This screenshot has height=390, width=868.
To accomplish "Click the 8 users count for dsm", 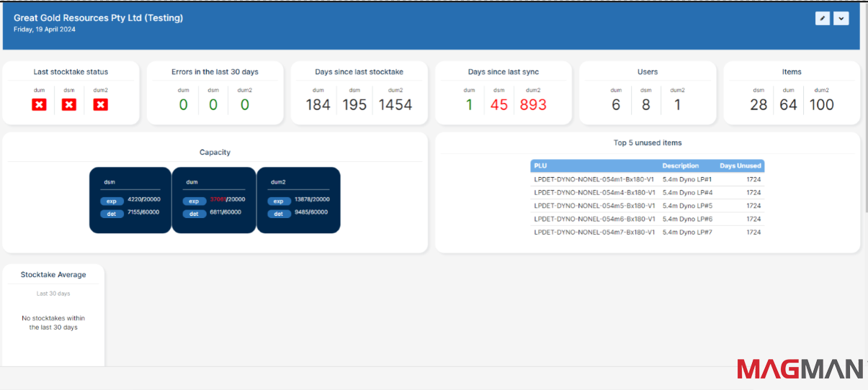I will (x=645, y=105).
